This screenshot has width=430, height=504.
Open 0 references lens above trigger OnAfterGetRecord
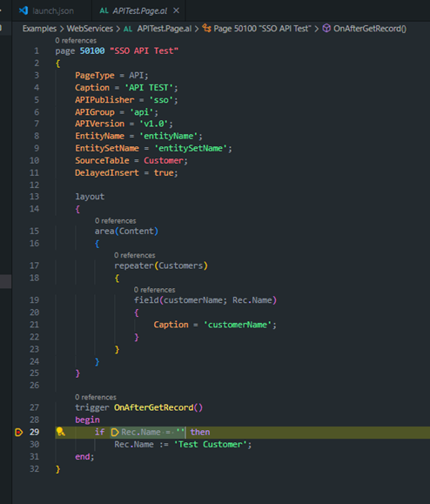[x=96, y=397]
